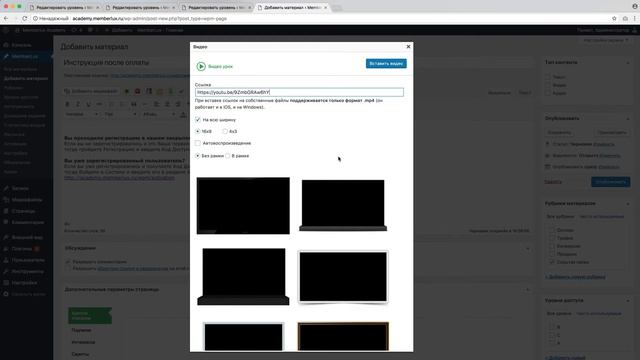Open Все материалы in MemberLux submenu
Screen dimensions: 640x360
pyautogui.click(x=20, y=69)
